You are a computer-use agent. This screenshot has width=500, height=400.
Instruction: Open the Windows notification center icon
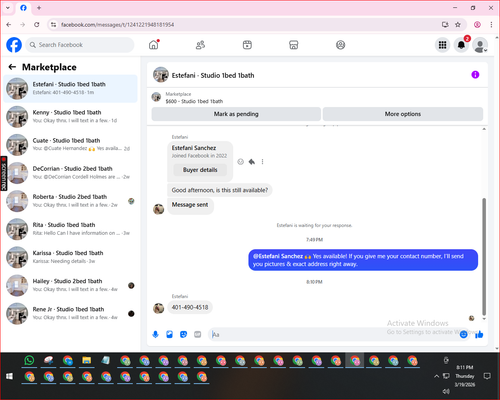(x=487, y=376)
